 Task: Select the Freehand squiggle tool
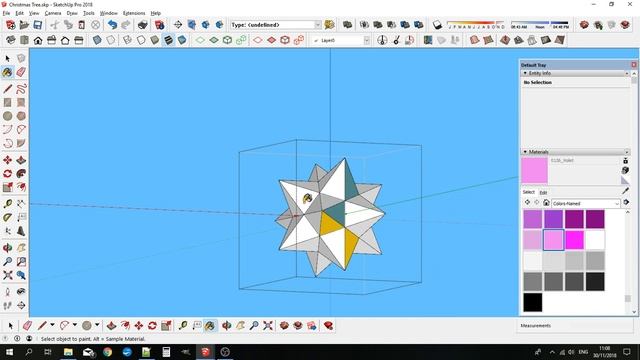point(21,89)
